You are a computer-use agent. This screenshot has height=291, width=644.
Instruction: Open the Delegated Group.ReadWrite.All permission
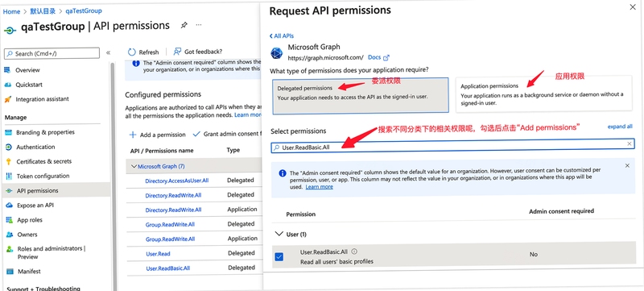coord(170,225)
